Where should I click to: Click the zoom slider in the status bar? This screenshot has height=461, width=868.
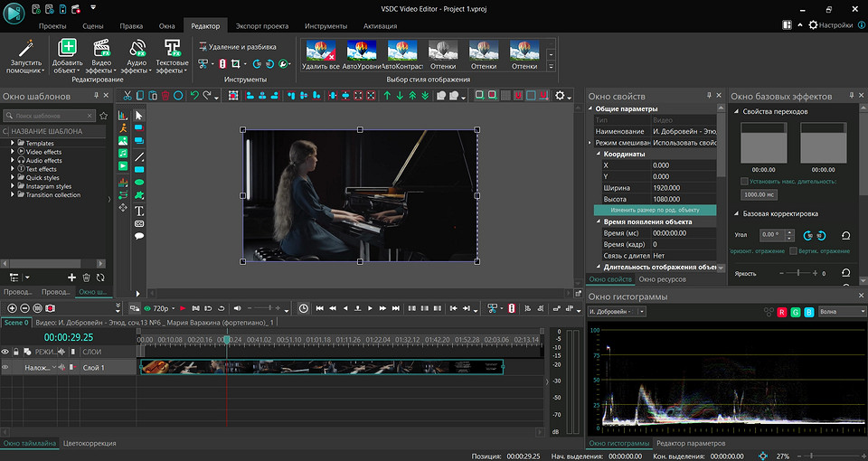[x=830, y=456]
